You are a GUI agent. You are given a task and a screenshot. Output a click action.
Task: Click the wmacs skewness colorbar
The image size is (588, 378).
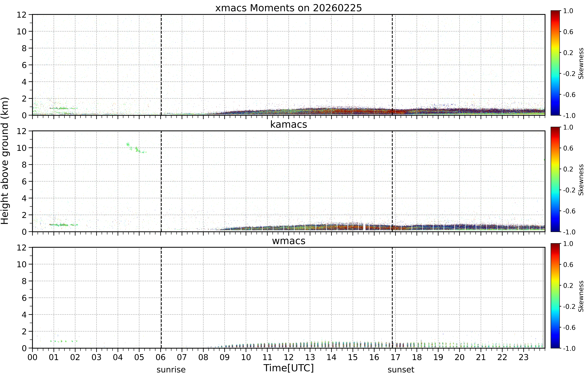coord(555,296)
